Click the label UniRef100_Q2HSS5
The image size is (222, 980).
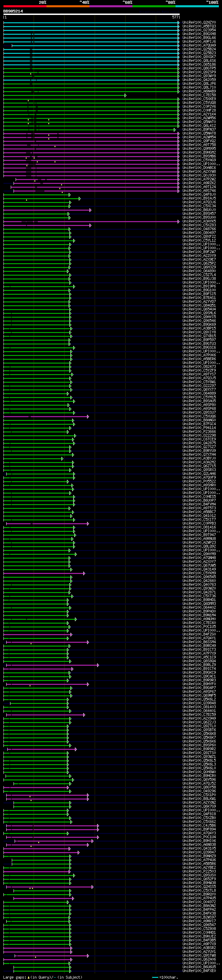(199, 886)
